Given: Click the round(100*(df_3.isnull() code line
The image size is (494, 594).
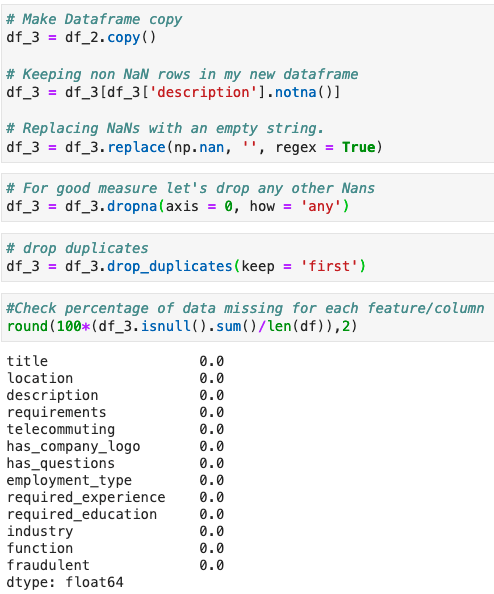Looking at the screenshot, I should pyautogui.click(x=182, y=326).
